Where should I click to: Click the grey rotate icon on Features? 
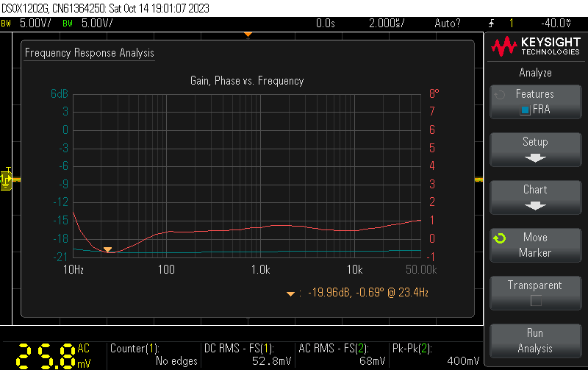(x=500, y=95)
